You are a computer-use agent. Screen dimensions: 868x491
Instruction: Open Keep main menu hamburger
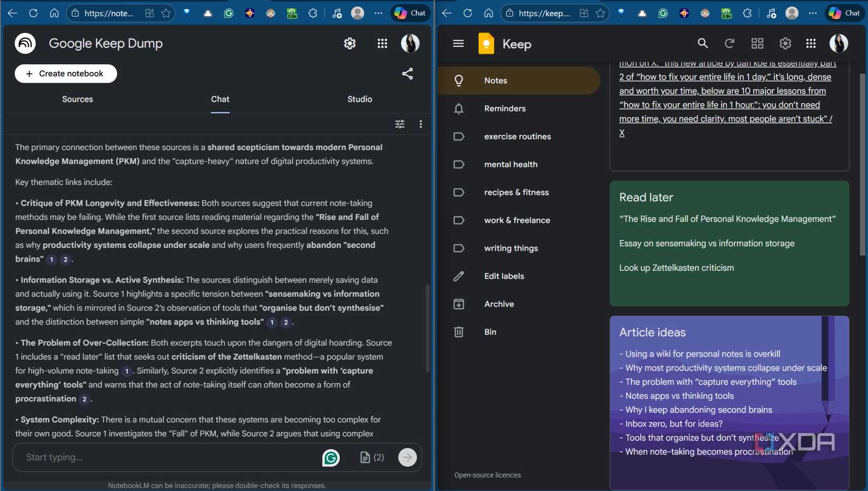point(458,44)
